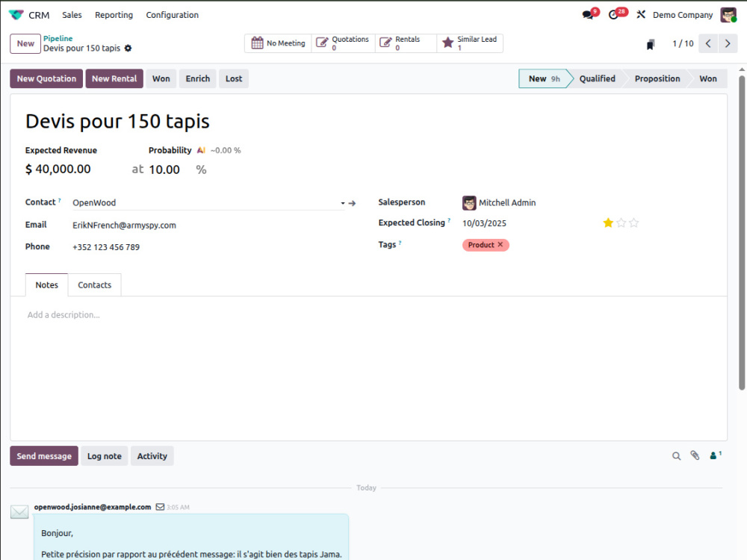This screenshot has height=560, width=747.
Task: Mark lead as Won button
Action: 161,78
